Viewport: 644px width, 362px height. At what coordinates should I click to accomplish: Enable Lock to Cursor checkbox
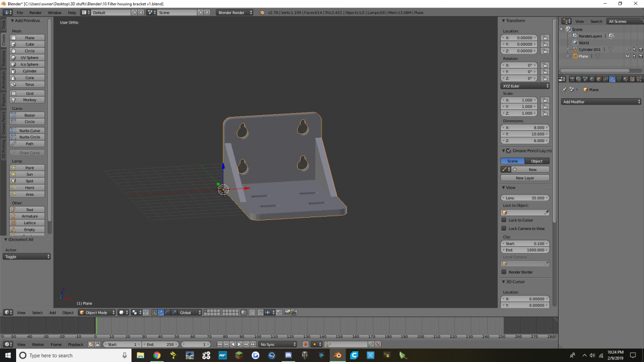click(504, 220)
